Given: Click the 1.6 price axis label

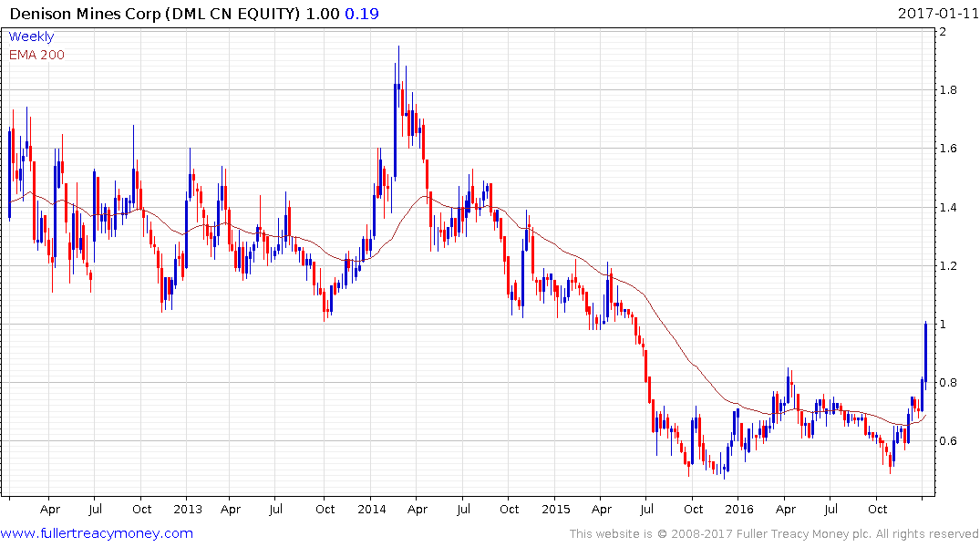Looking at the screenshot, I should (949, 149).
